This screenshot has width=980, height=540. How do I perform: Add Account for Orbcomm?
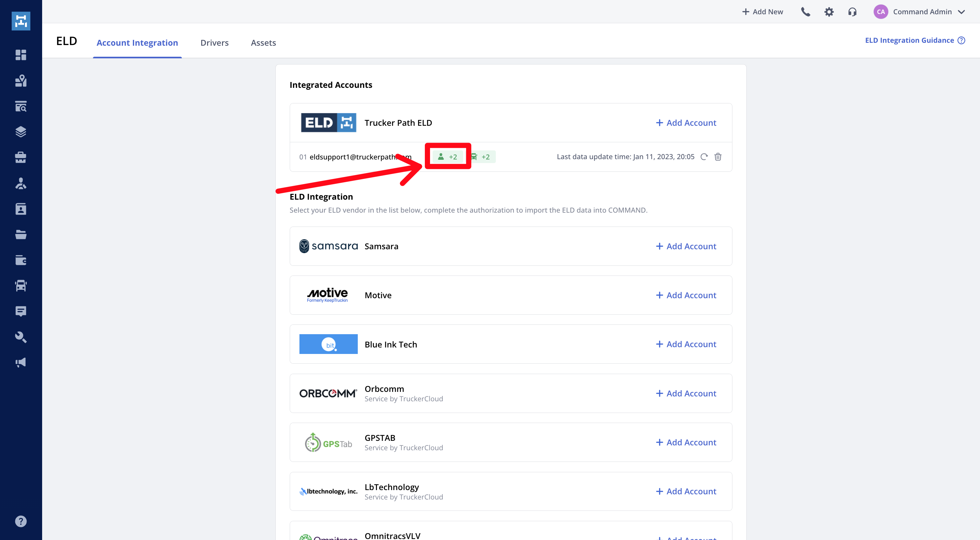(x=686, y=393)
